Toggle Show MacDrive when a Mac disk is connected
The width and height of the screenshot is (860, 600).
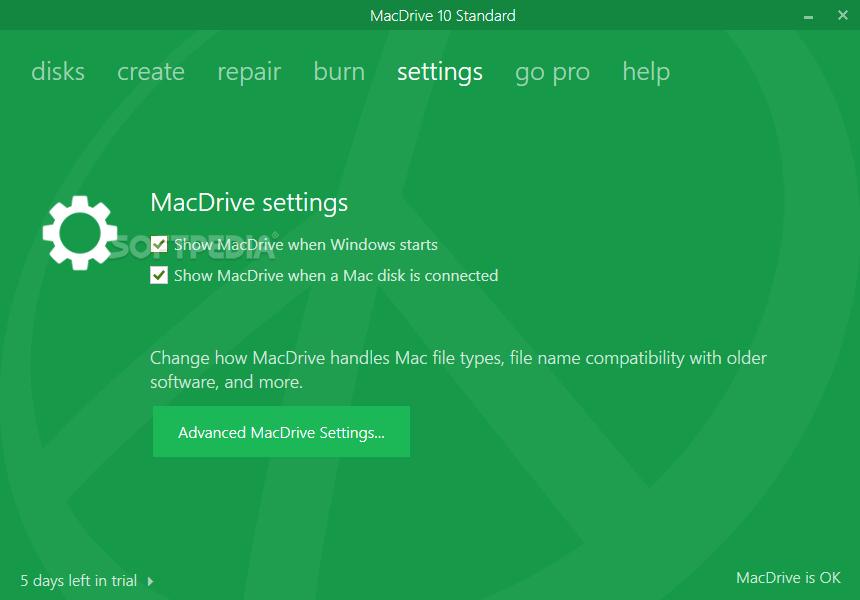[159, 275]
